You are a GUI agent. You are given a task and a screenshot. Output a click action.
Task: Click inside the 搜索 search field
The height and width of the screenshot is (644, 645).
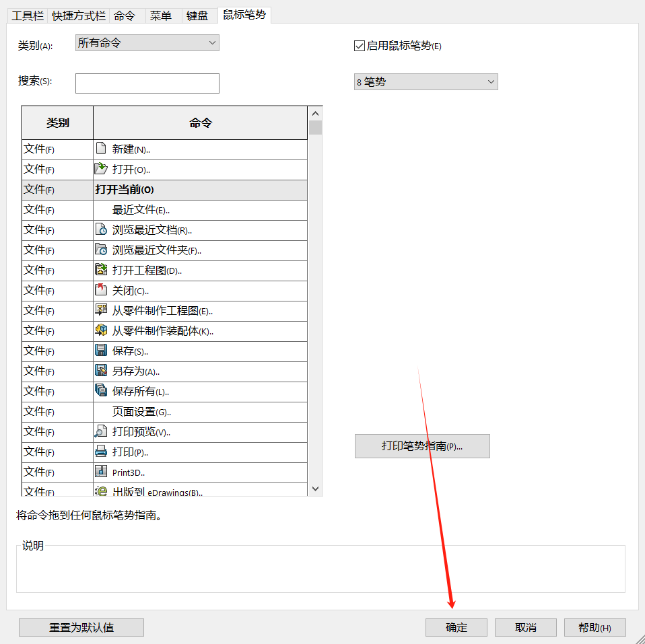(147, 83)
